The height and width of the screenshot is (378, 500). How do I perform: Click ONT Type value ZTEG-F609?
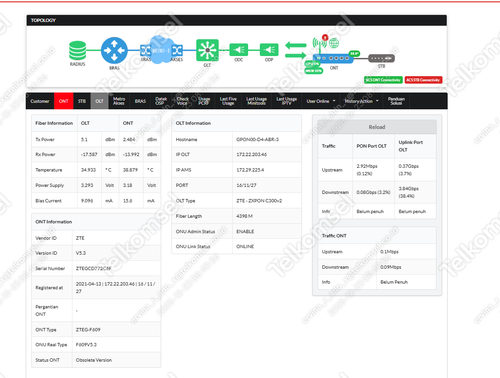pyautogui.click(x=88, y=330)
